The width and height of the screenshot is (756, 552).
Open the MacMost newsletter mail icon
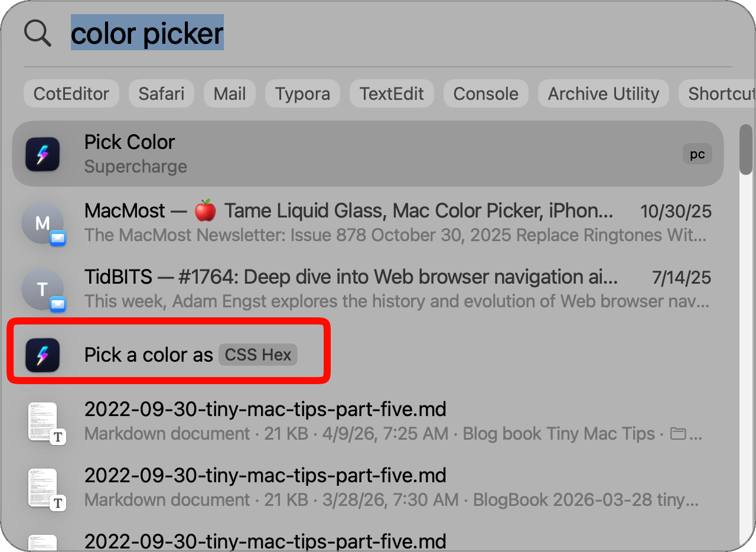[43, 223]
